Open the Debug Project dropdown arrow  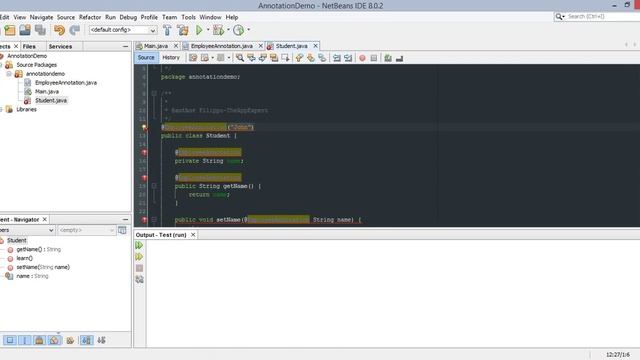(228, 30)
